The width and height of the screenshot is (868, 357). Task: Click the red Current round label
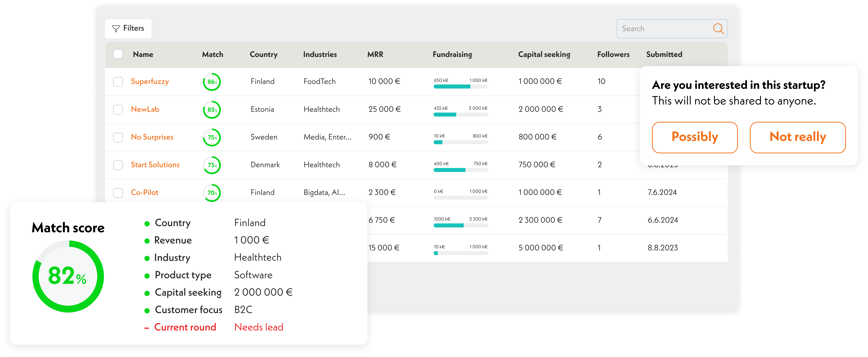click(x=185, y=327)
